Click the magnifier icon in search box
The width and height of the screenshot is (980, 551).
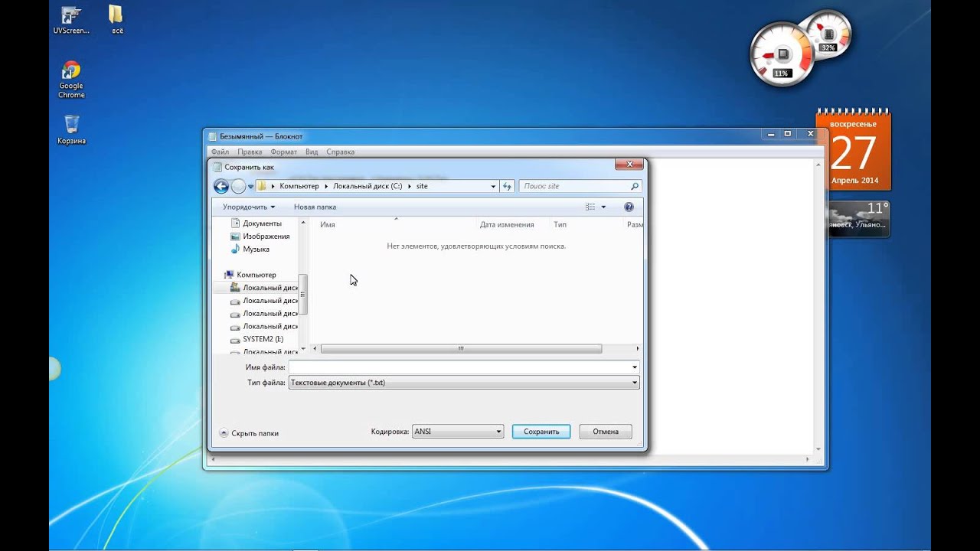click(x=635, y=186)
